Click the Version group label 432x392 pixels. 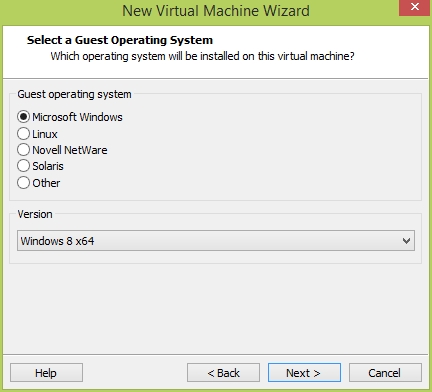click(x=35, y=214)
